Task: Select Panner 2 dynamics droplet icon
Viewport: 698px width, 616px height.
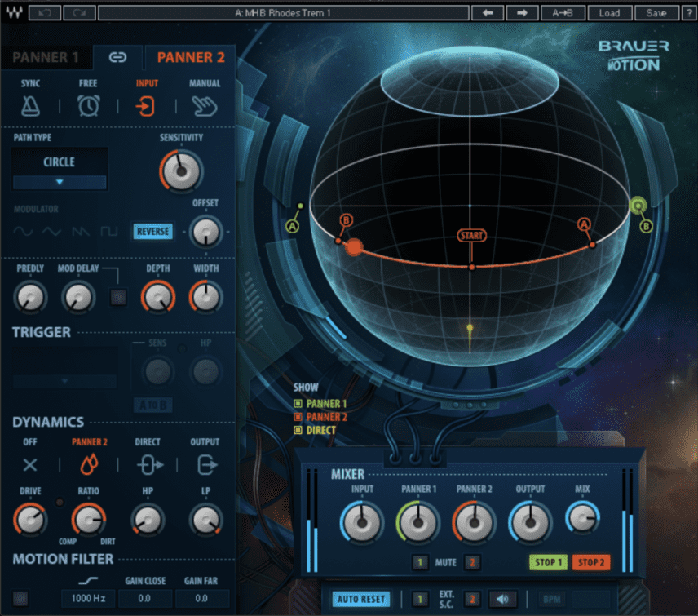Action: [x=89, y=464]
